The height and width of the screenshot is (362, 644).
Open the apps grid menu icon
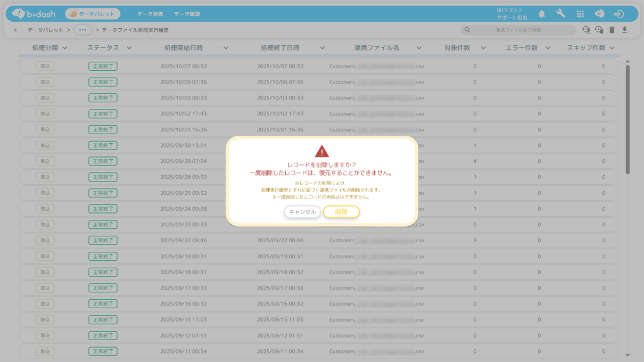[580, 14]
